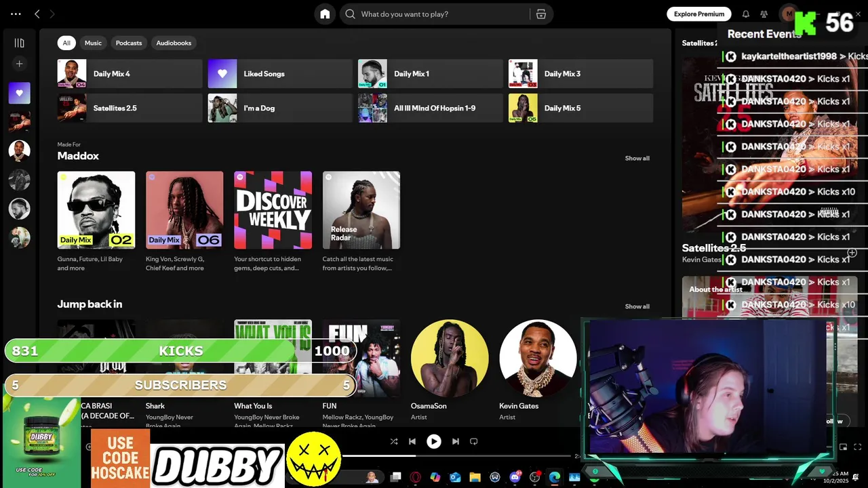Viewport: 868px width, 488px height.
Task: Open Daily Mix 4 shortcut
Action: (x=130, y=74)
